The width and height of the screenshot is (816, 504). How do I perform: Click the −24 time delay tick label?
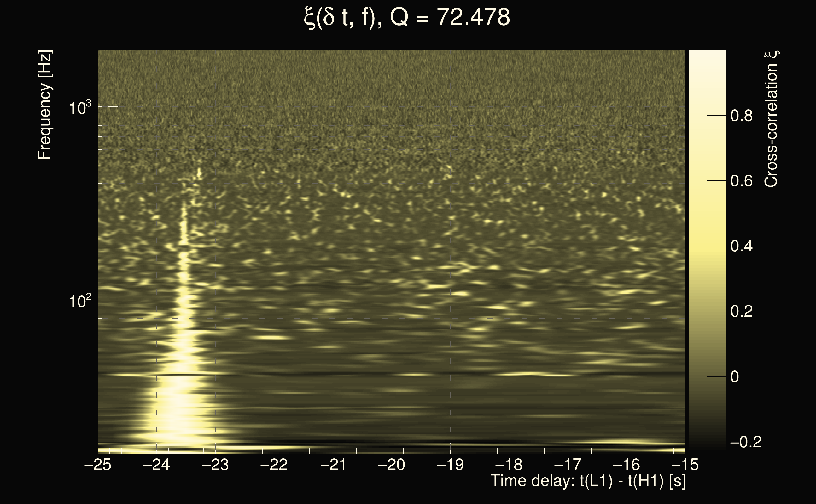(156, 465)
